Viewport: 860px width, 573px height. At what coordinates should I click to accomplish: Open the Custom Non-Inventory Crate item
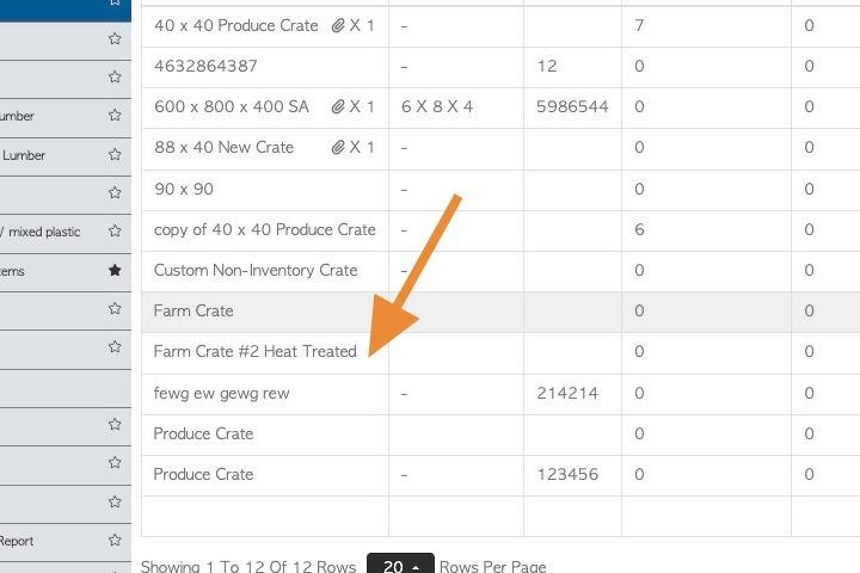pos(256,270)
